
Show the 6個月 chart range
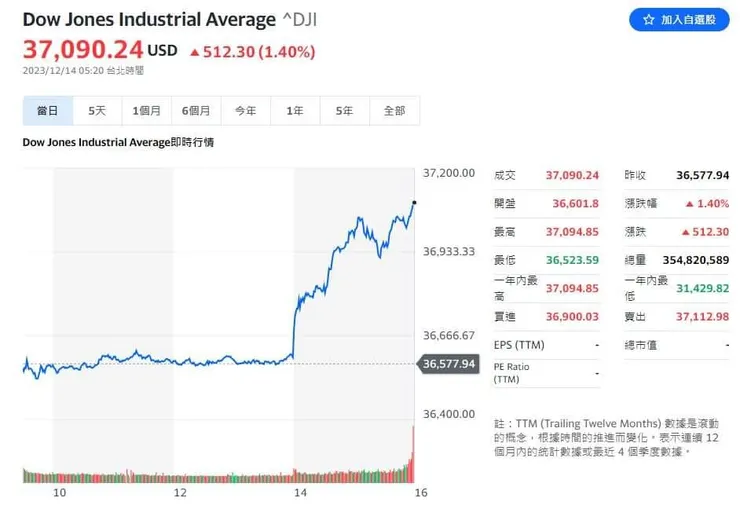click(196, 111)
